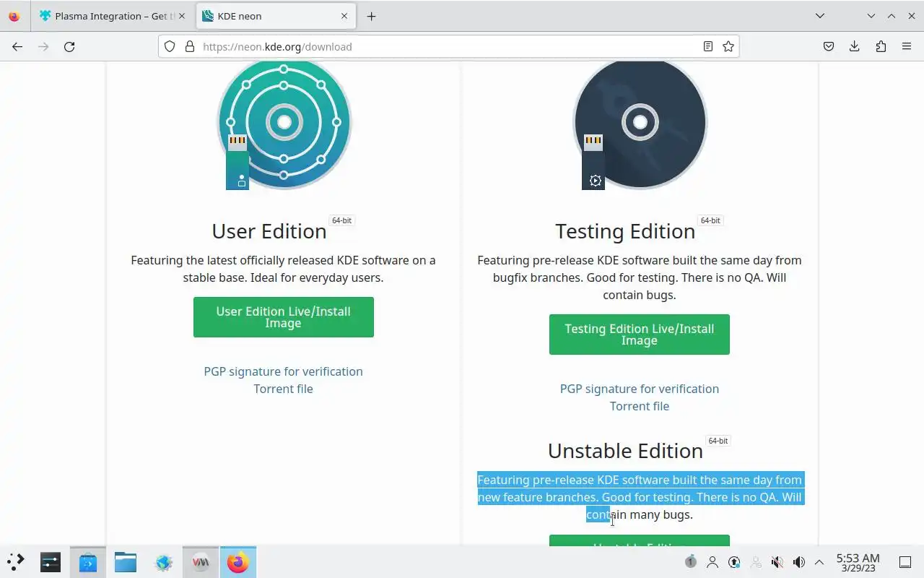
Task: Open the Dolphin file manager
Action: pos(126,562)
